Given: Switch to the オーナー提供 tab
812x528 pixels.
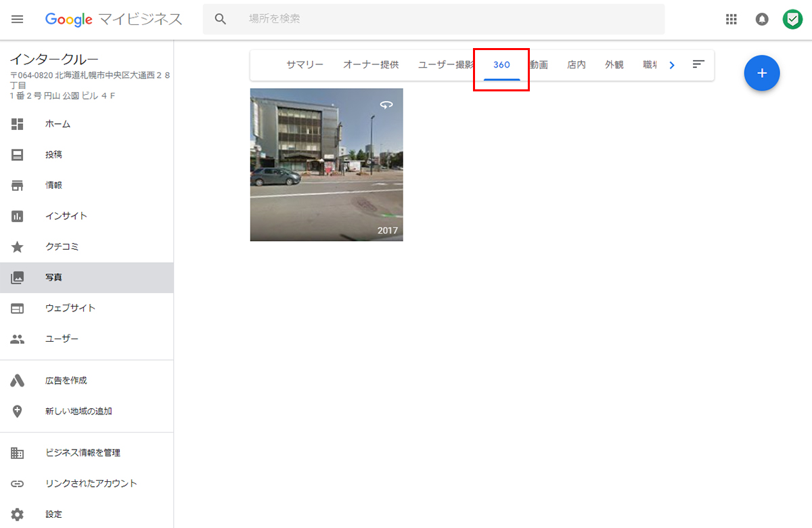Looking at the screenshot, I should pos(371,65).
